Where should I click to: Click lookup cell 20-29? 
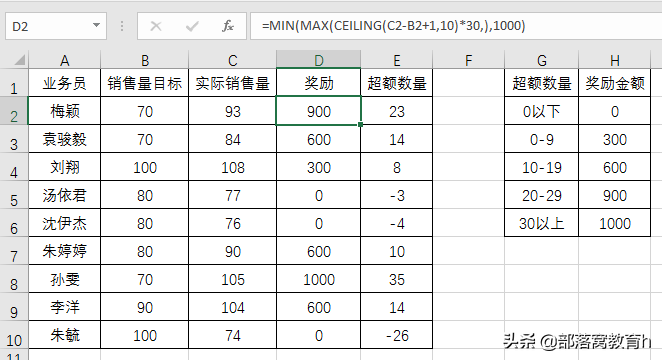coord(542,195)
